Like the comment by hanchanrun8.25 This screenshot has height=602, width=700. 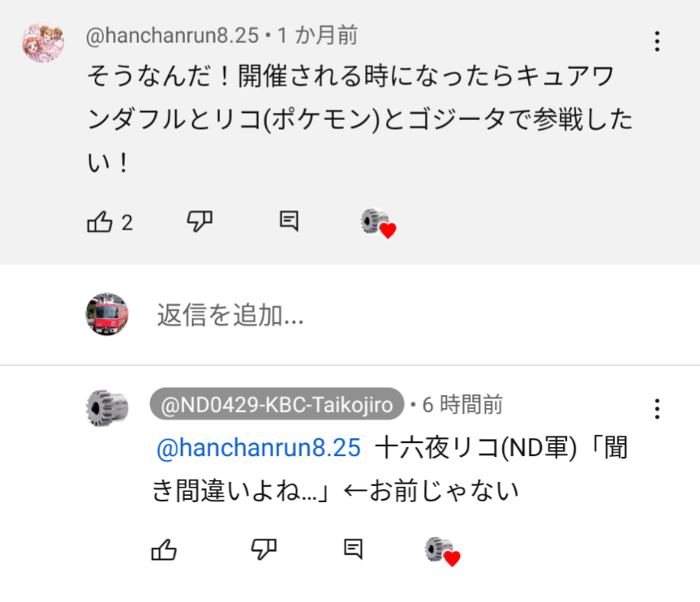click(99, 221)
